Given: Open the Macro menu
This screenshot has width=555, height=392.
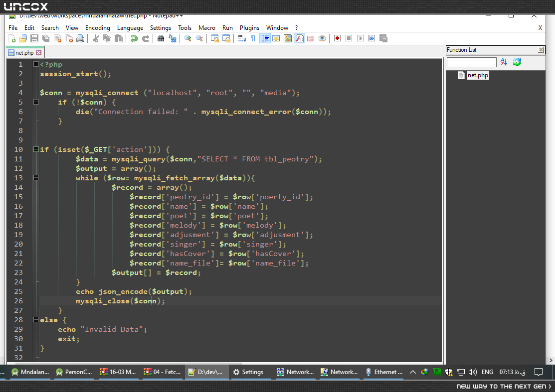Looking at the screenshot, I should click(x=207, y=28).
